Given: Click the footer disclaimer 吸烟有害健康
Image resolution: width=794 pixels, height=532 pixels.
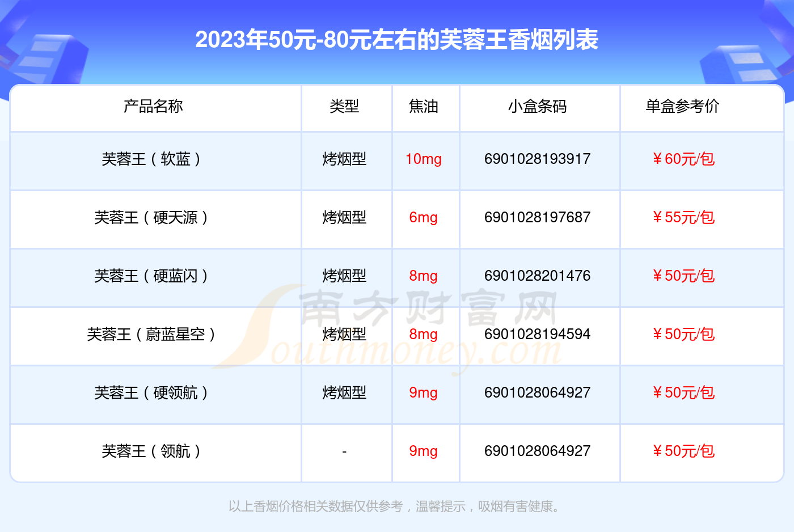Looking at the screenshot, I should (x=515, y=506).
